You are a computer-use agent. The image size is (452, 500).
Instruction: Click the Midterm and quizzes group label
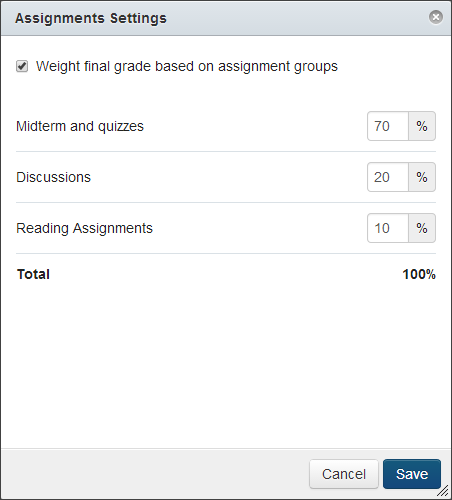pyautogui.click(x=80, y=126)
